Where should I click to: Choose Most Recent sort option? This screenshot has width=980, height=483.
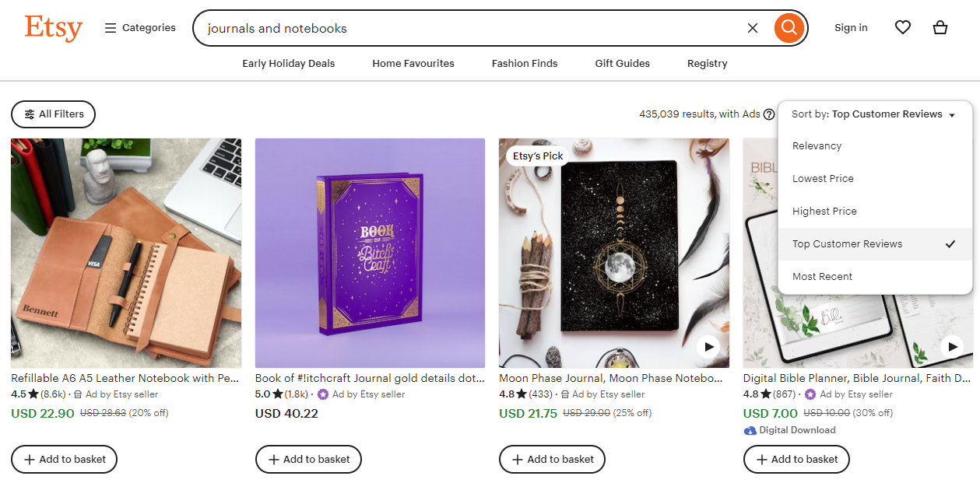pyautogui.click(x=822, y=277)
